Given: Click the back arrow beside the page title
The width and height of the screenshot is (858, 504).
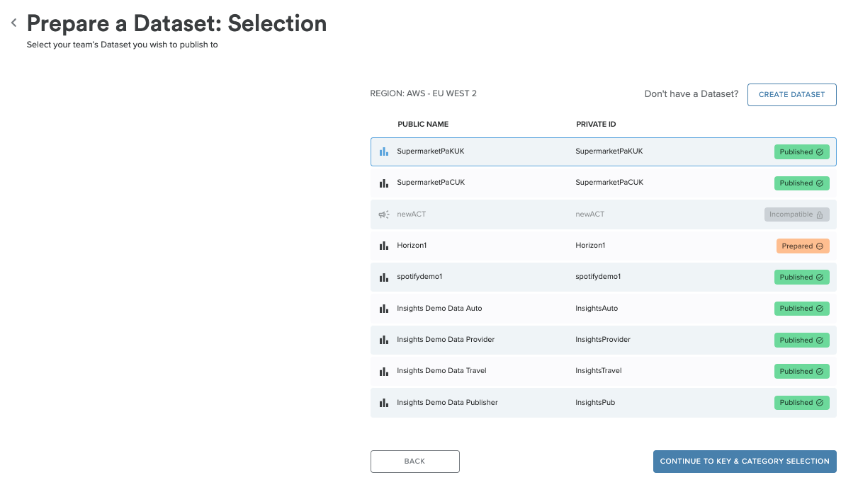Looking at the screenshot, I should (x=13, y=21).
